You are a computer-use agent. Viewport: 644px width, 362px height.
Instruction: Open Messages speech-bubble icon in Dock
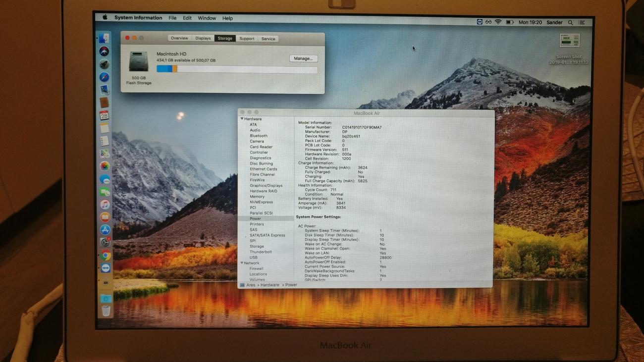pyautogui.click(x=105, y=179)
